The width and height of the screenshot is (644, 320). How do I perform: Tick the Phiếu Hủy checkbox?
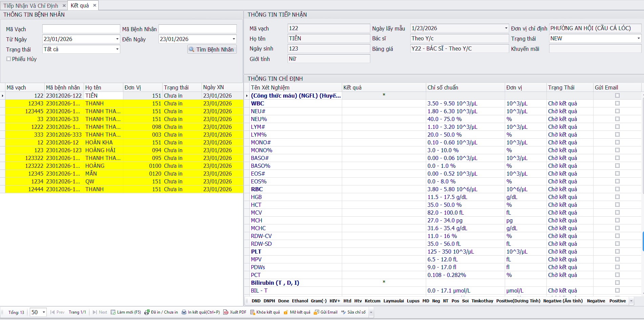9,59
